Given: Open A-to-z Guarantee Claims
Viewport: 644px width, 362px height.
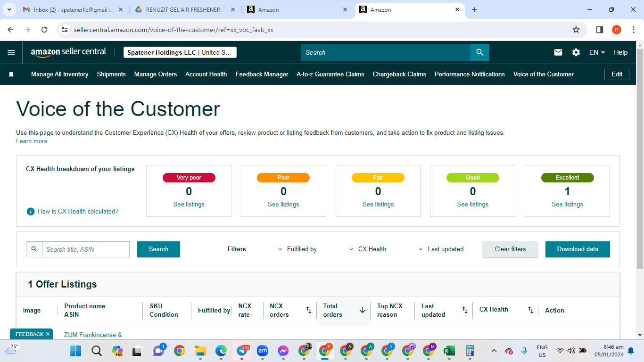Looking at the screenshot, I should click(330, 74).
